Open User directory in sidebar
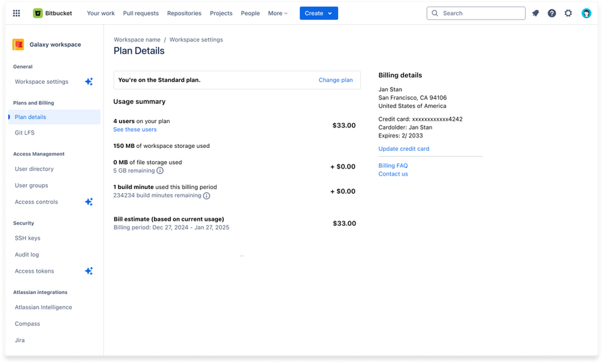Screen dimensions: 603x364 [34, 169]
